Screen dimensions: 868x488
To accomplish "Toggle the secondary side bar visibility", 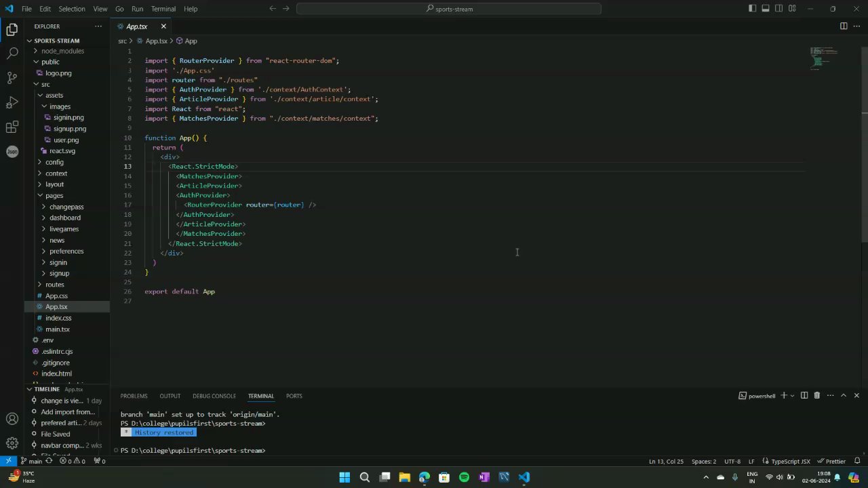I will [779, 9].
